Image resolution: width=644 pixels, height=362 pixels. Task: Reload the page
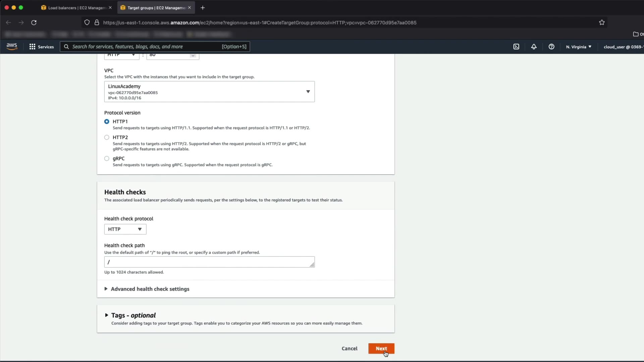[x=34, y=22]
